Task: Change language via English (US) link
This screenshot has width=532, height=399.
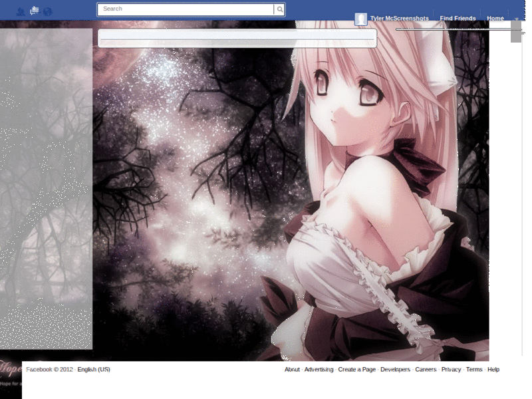Action: [x=94, y=370]
